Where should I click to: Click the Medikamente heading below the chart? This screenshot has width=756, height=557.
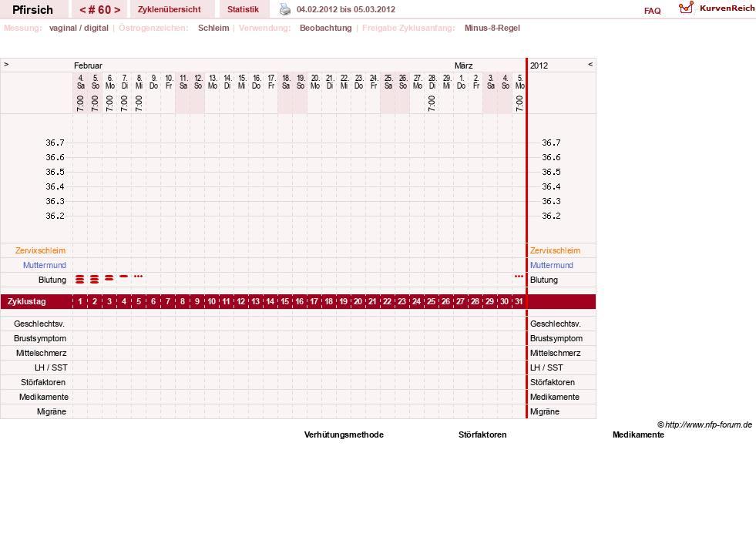638,435
